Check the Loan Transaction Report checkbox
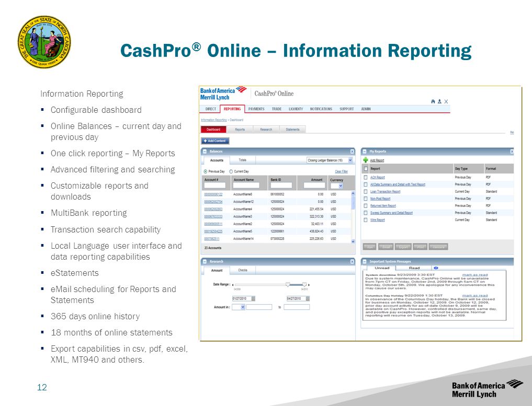The image size is (532, 406). point(366,191)
